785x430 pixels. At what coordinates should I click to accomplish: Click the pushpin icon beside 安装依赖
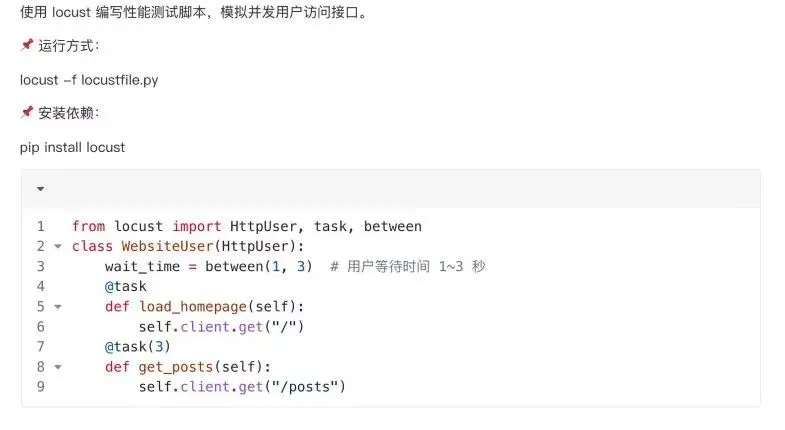click(27, 112)
